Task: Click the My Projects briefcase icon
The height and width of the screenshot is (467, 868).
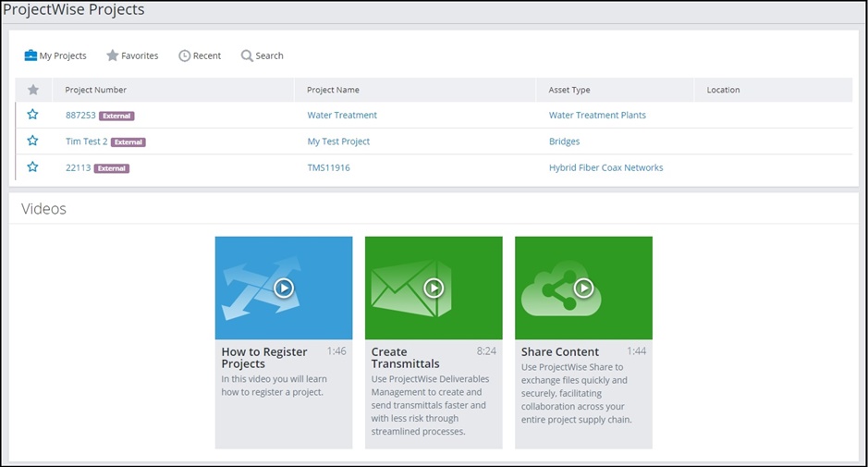Action: pyautogui.click(x=31, y=55)
